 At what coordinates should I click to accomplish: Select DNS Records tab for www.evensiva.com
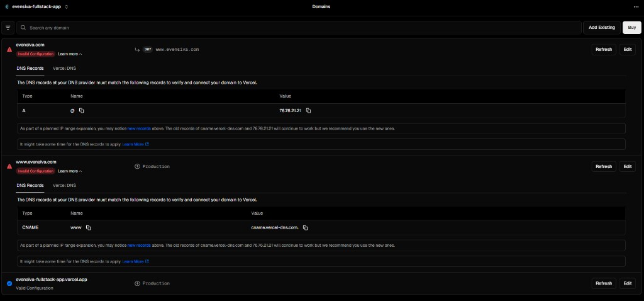[x=30, y=186]
